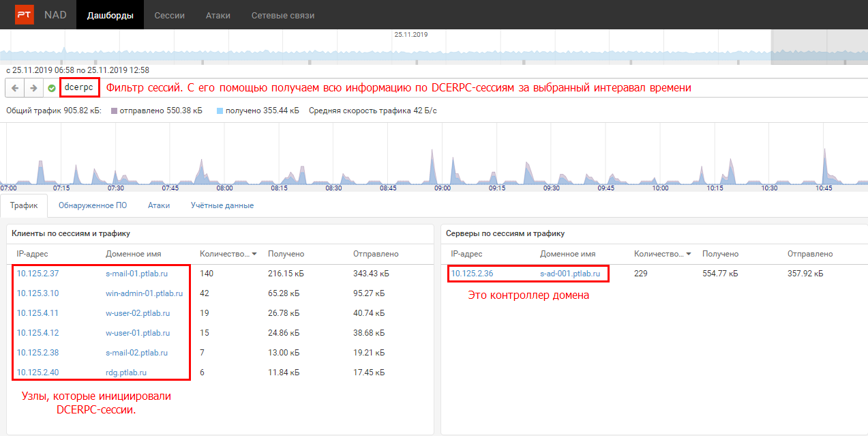Click client IP address 10.125.2.37
This screenshot has width=868, height=436.
(x=38, y=274)
